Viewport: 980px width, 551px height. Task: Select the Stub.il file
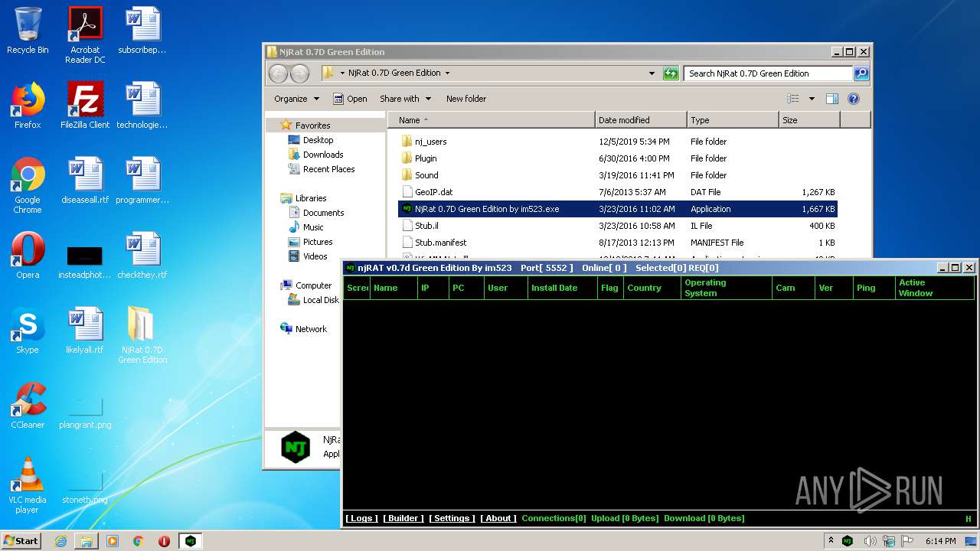coord(618,226)
